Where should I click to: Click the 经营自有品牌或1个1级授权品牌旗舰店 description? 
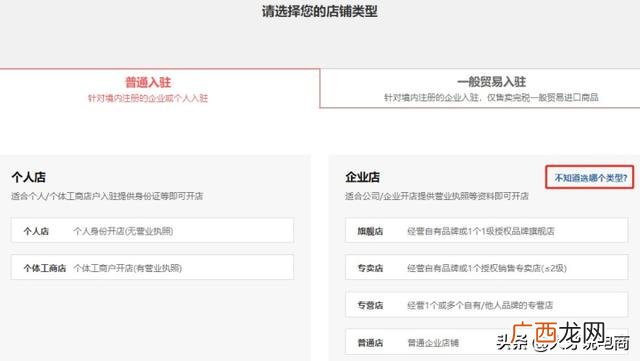481,231
